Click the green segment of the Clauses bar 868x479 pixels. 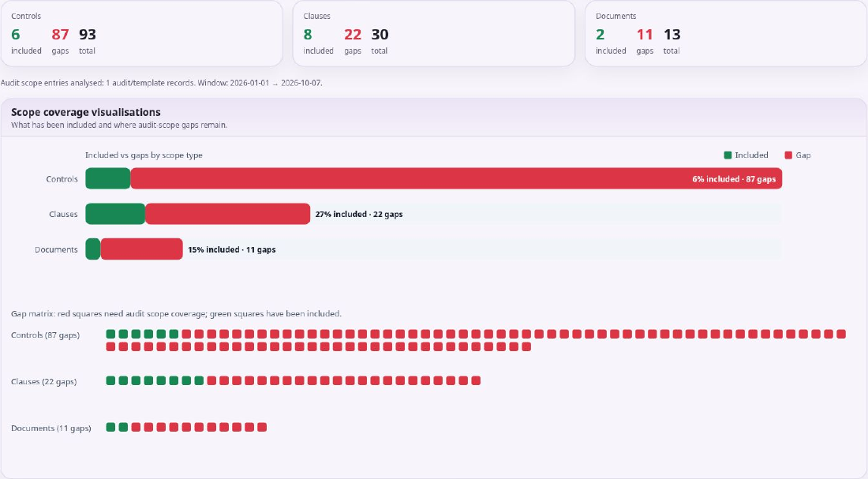point(115,215)
